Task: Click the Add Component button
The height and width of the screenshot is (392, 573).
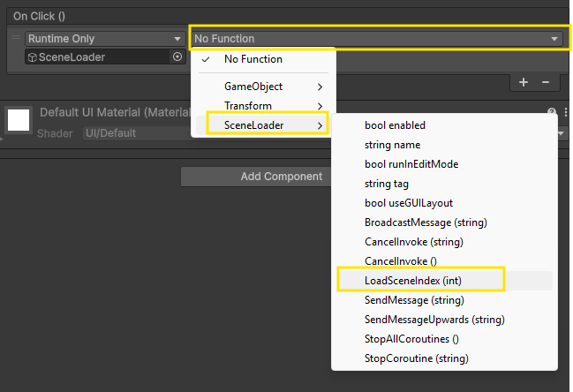Action: point(256,177)
